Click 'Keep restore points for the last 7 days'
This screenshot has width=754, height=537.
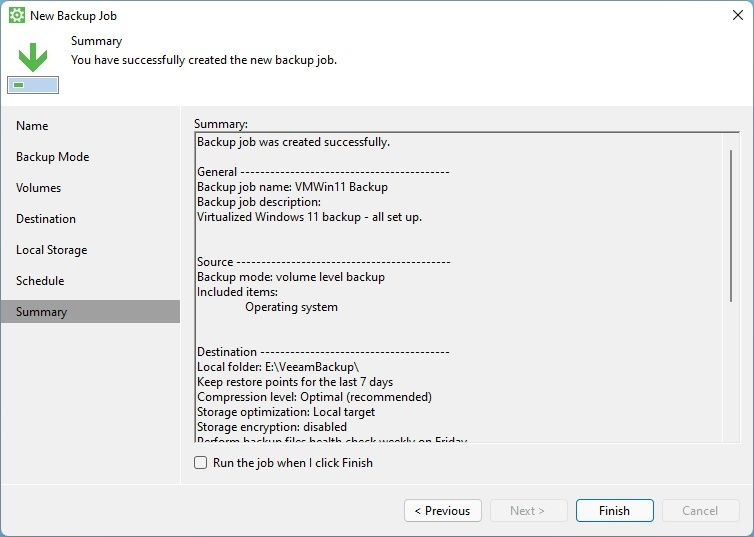pyautogui.click(x=295, y=382)
